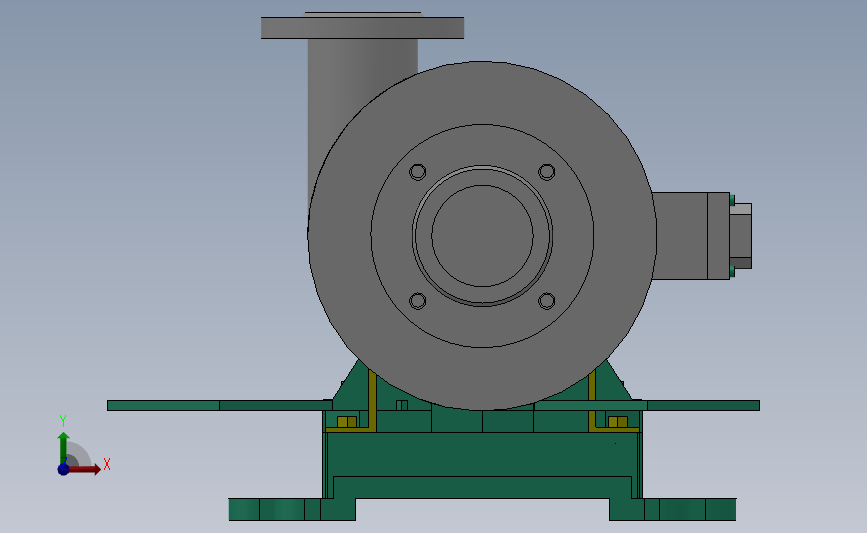Select the lower-left bolt hole on the suction flange
Image resolution: width=867 pixels, height=533 pixels.
click(417, 301)
